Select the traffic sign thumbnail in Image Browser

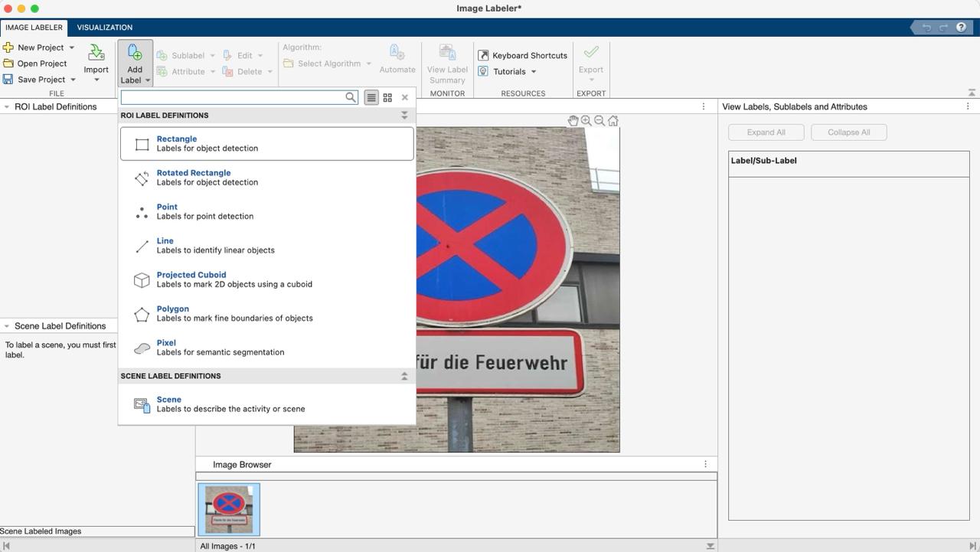[229, 509]
